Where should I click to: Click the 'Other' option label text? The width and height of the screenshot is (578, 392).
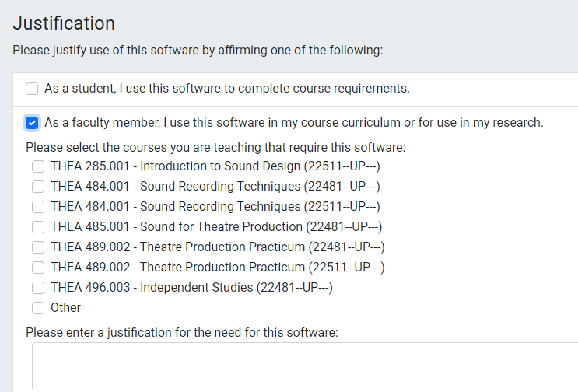pyautogui.click(x=65, y=308)
